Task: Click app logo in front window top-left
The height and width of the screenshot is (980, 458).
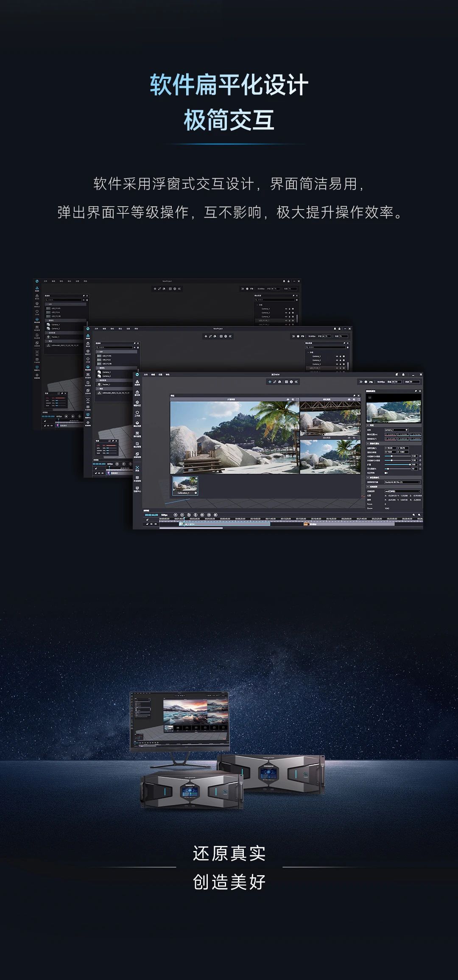Action: [x=137, y=375]
